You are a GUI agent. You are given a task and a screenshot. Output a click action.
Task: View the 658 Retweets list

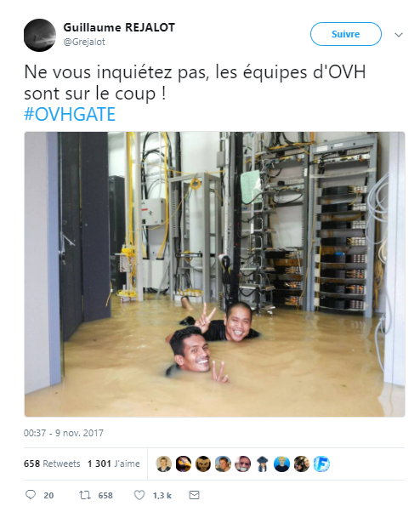pos(52,464)
